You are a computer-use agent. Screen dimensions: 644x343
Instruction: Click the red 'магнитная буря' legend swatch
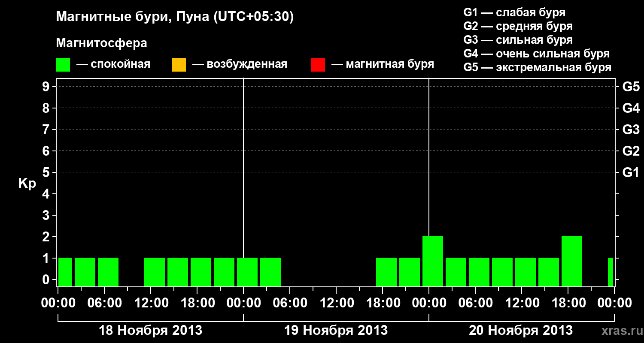(318, 65)
